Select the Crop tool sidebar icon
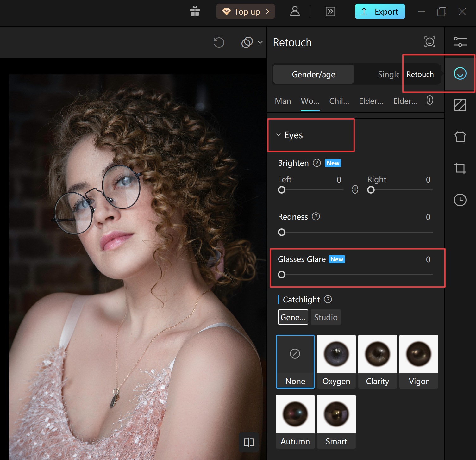Viewport: 476px width, 460px height. (x=460, y=168)
